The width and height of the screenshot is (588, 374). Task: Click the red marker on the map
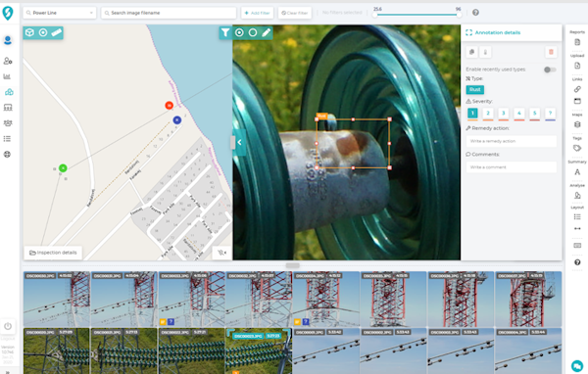tap(170, 106)
